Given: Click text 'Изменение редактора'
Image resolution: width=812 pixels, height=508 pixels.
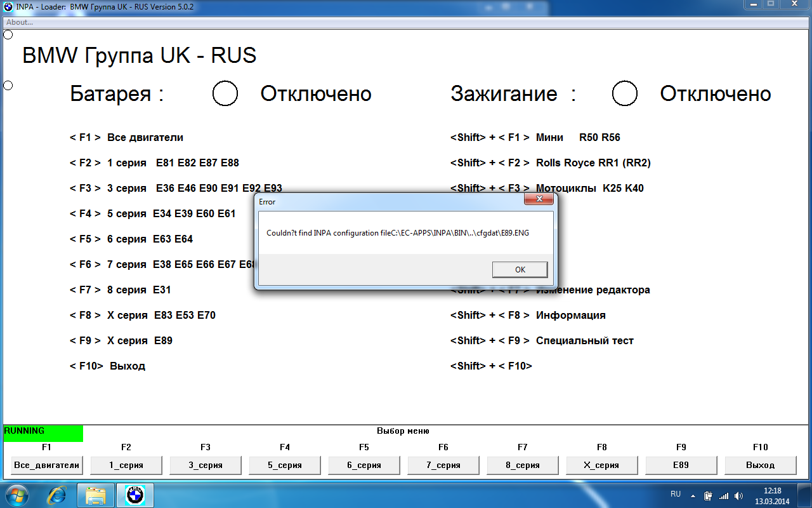Looking at the screenshot, I should pyautogui.click(x=593, y=290).
